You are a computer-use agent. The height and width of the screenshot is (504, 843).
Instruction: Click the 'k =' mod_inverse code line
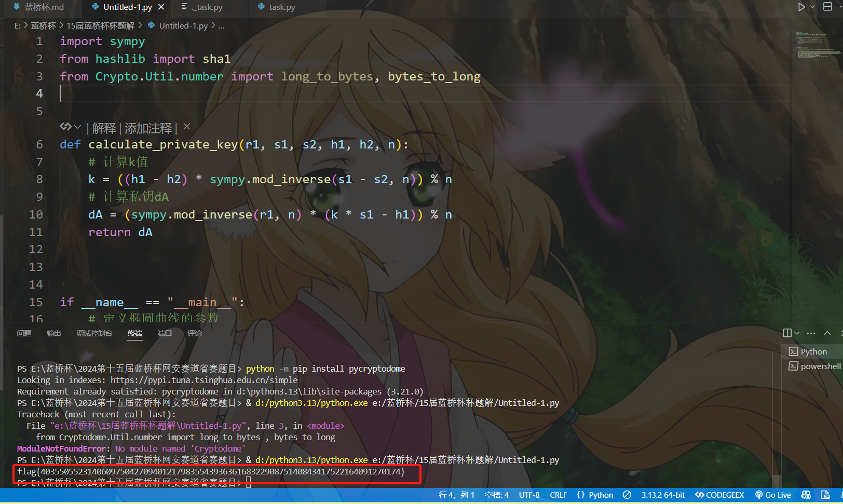click(x=270, y=180)
